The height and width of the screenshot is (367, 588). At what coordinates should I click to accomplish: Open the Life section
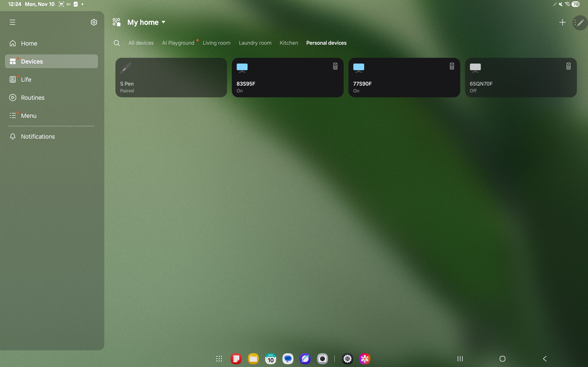(26, 79)
